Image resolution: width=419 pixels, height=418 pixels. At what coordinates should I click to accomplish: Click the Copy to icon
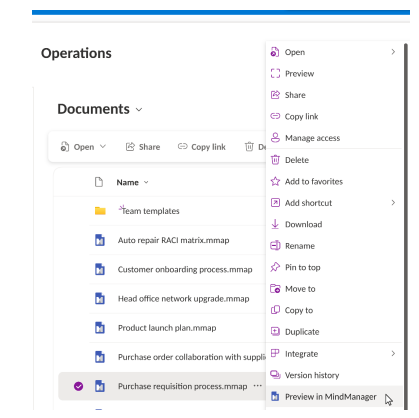(275, 310)
